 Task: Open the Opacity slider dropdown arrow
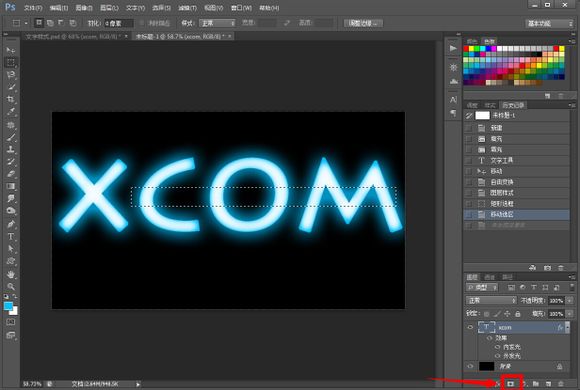click(570, 300)
